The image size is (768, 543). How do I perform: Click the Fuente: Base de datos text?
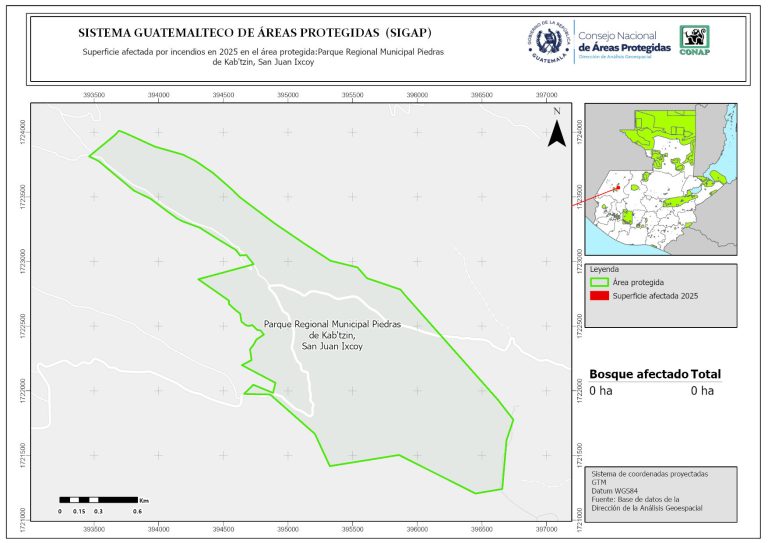click(x=635, y=499)
